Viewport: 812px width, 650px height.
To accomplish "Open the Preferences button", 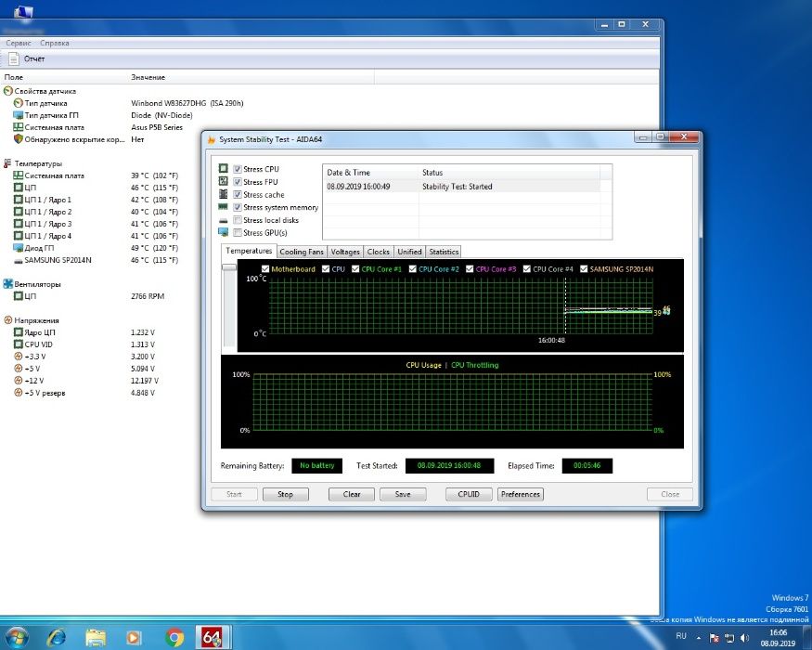I will tap(521, 494).
